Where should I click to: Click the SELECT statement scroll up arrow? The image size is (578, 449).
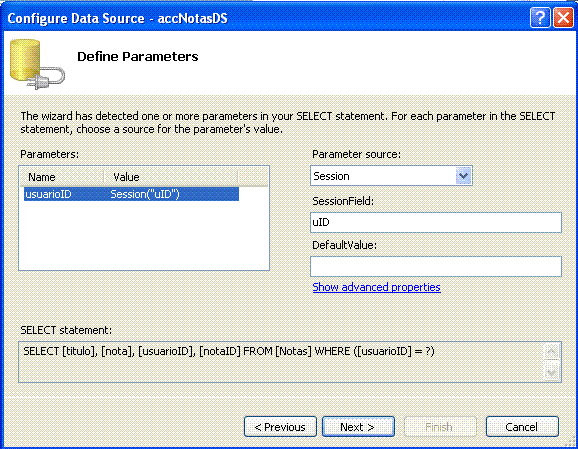pos(552,352)
